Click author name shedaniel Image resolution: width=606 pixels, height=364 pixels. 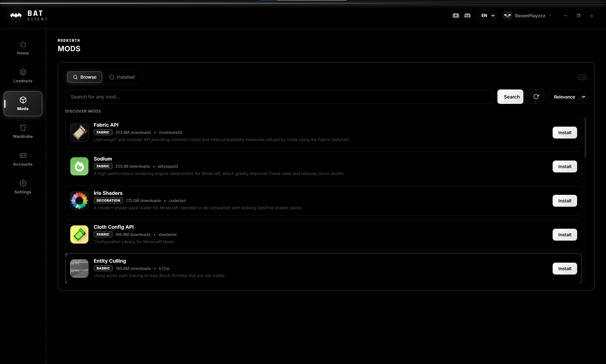[x=167, y=234]
